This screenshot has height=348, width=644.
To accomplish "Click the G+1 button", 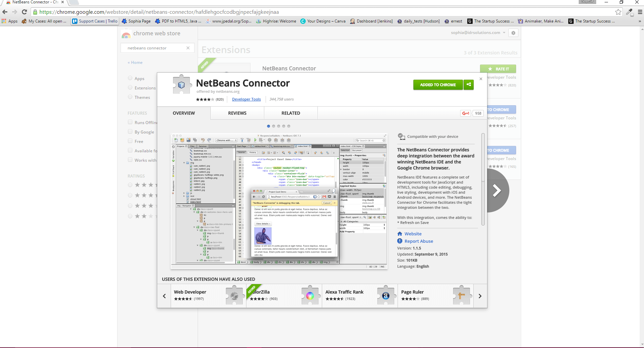I will tap(466, 113).
